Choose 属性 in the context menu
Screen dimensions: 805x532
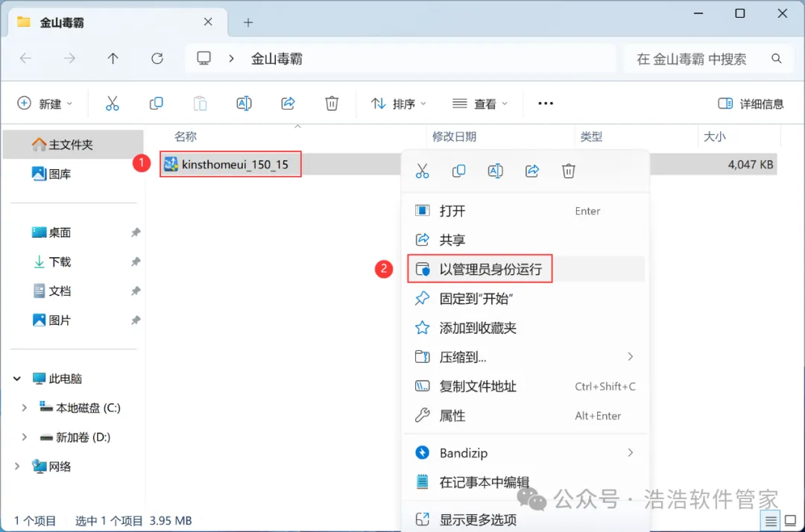coord(525,416)
